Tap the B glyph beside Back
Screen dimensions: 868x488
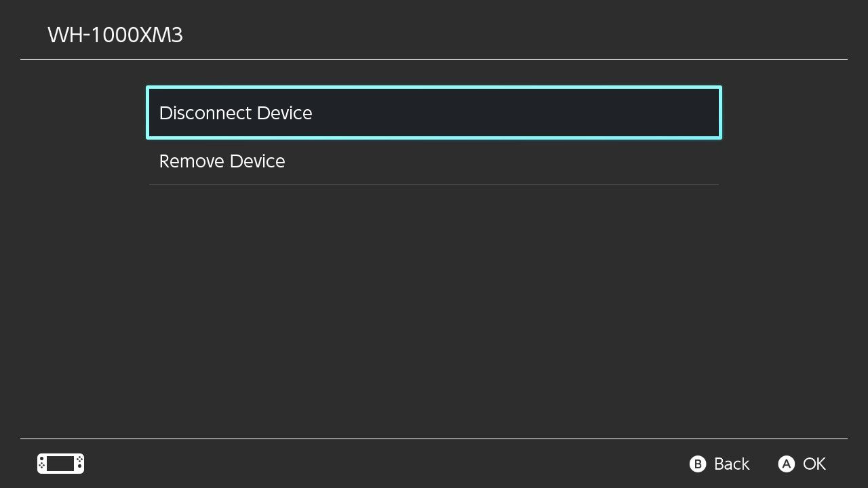click(x=698, y=464)
